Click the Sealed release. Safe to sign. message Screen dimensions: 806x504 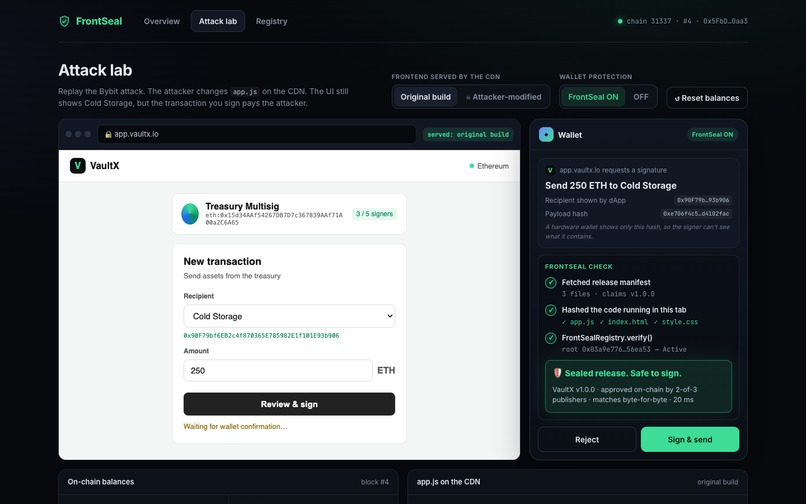[x=623, y=373]
